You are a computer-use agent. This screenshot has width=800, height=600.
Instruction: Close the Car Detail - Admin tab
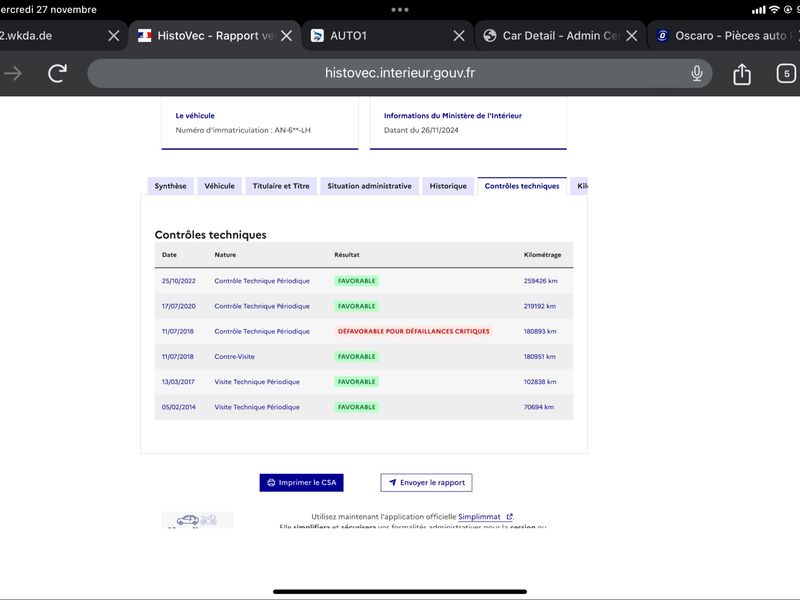tap(632, 36)
